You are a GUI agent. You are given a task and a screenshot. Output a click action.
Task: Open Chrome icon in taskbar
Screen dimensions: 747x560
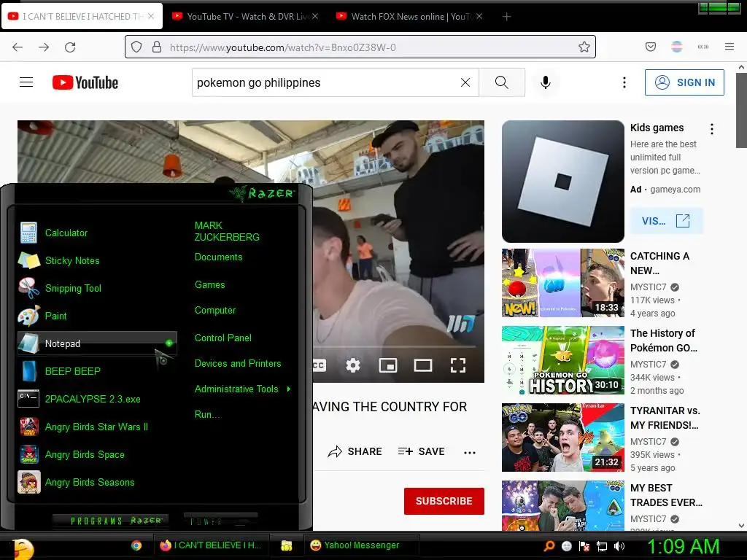point(136,545)
